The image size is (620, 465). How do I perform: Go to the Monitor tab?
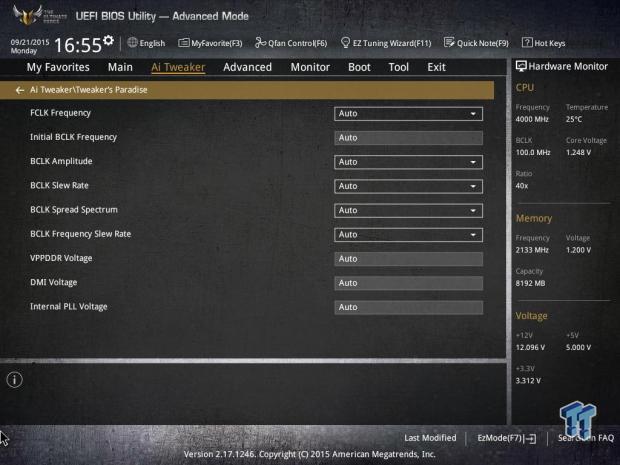pyautogui.click(x=310, y=67)
